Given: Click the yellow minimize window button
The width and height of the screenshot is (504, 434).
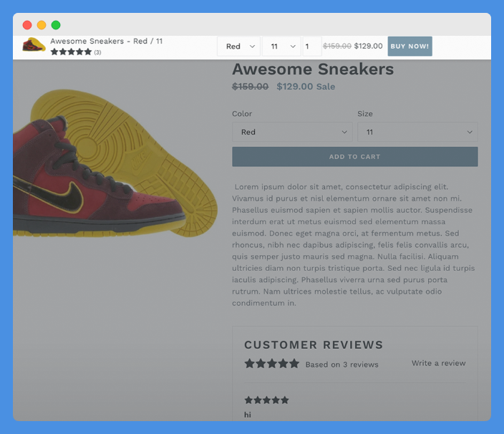Looking at the screenshot, I should point(42,25).
